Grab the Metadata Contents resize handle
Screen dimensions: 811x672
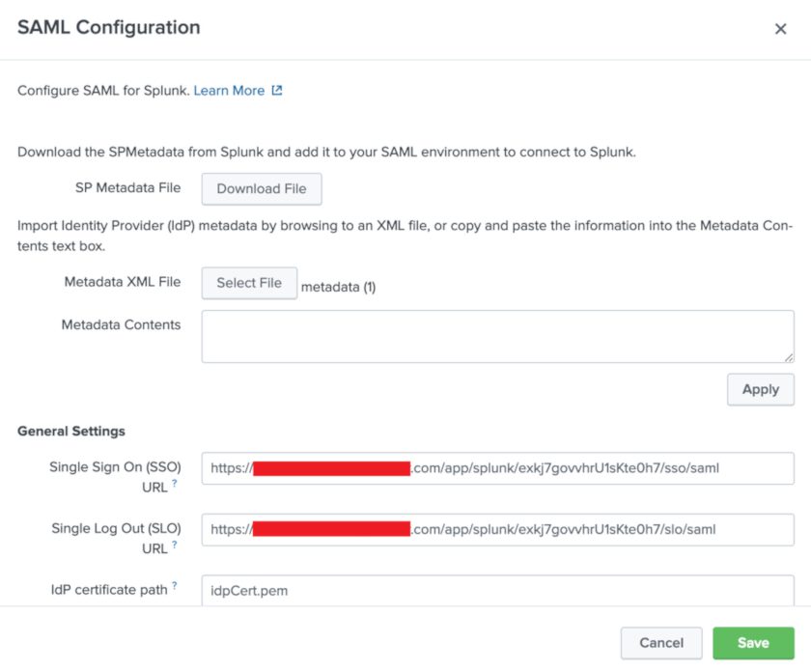788,357
